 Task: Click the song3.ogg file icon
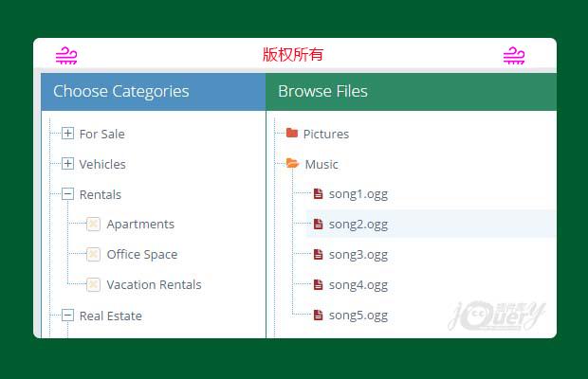coord(319,255)
